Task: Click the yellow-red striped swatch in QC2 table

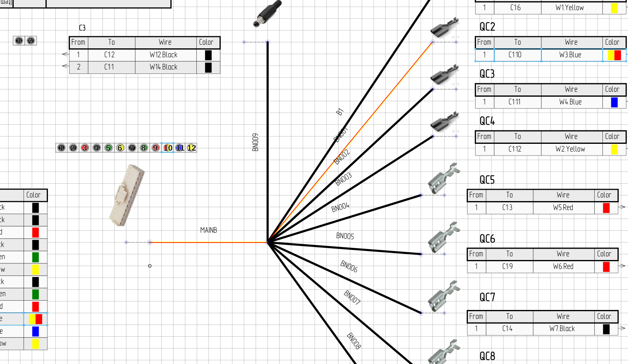Action: pos(614,55)
